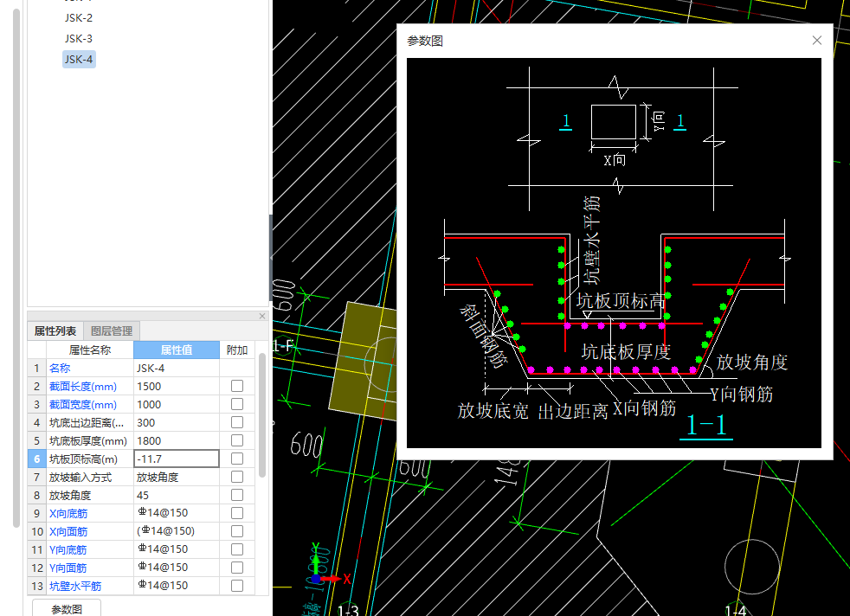Click the 坑壁水平筋 value cell
Viewport: 850px width, 616px height.
click(177, 586)
